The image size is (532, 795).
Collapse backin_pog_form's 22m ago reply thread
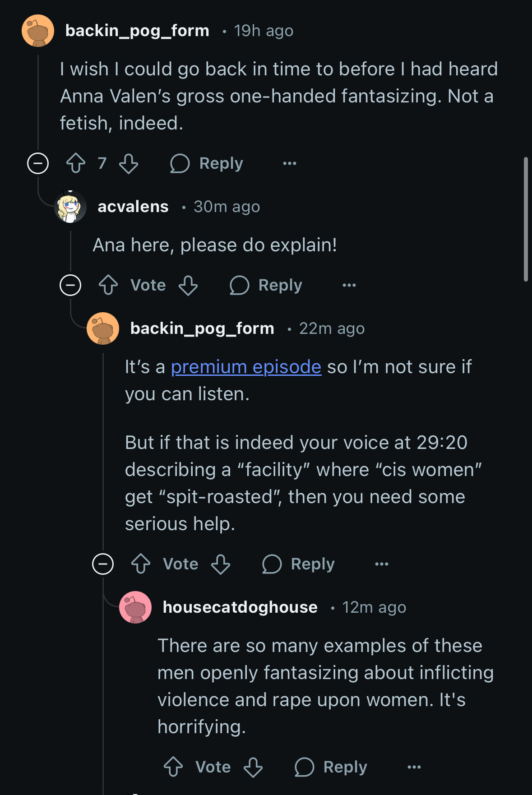103,564
